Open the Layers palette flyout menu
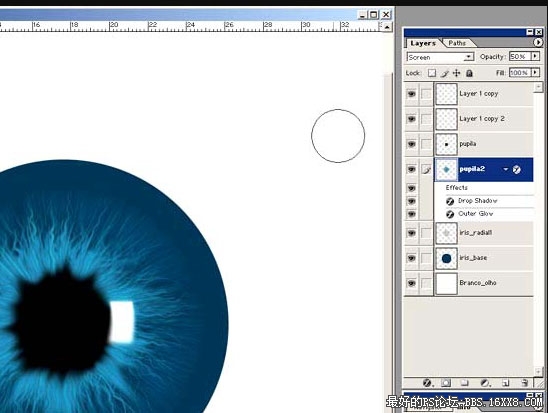Viewport: 548px width, 413px height. [538, 43]
